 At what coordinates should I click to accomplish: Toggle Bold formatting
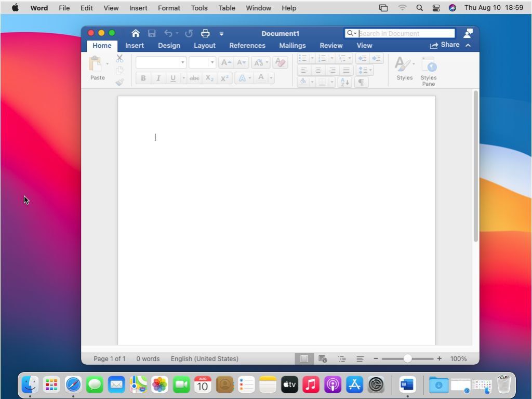click(143, 78)
